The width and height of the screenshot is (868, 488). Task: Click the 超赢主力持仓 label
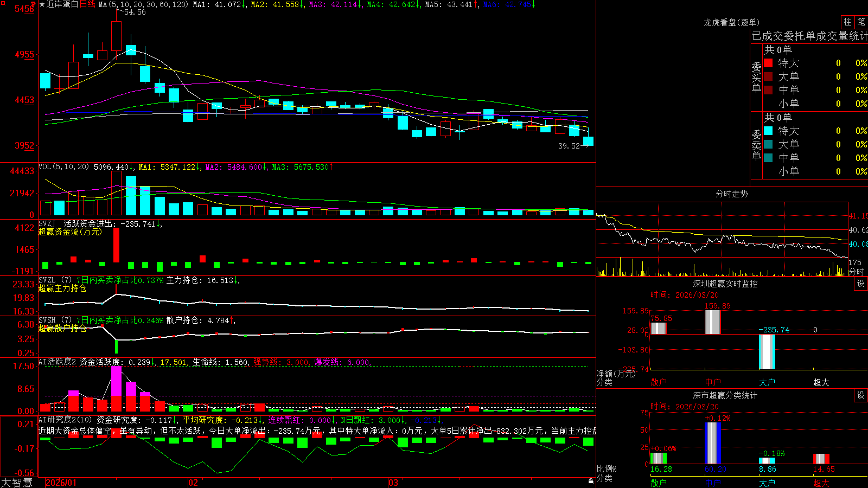coord(62,288)
